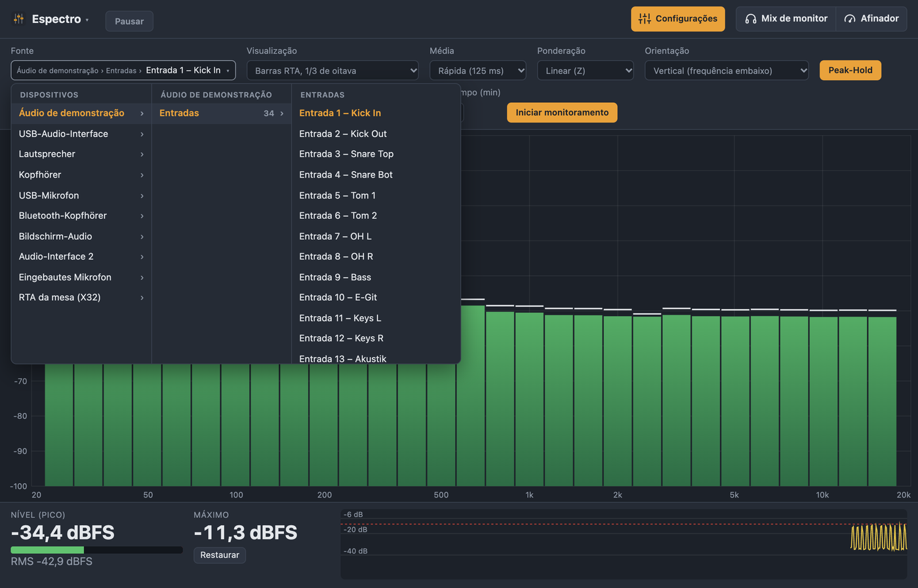The image size is (918, 588).
Task: Select Eingebautes Mikrofon device
Action: [x=81, y=277]
